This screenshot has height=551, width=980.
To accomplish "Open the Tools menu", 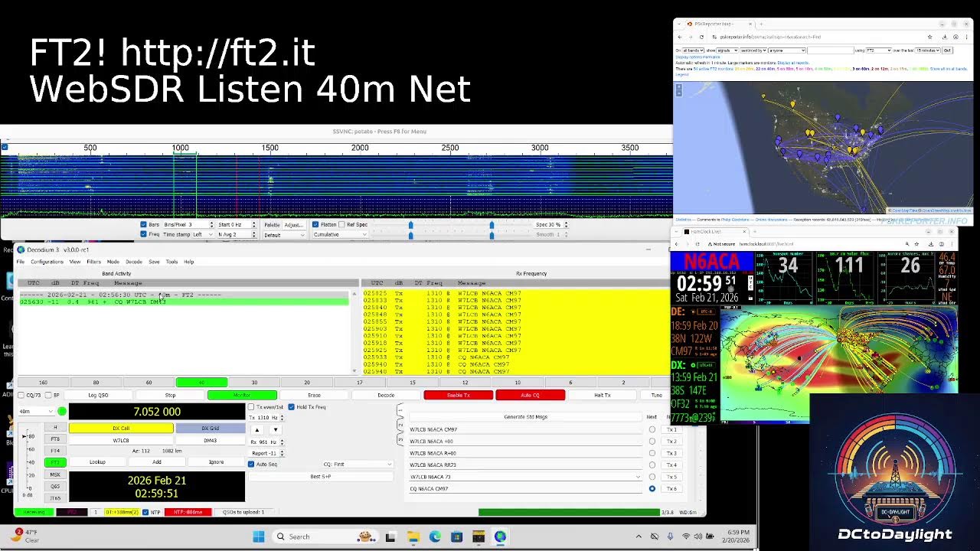I will pos(171,262).
